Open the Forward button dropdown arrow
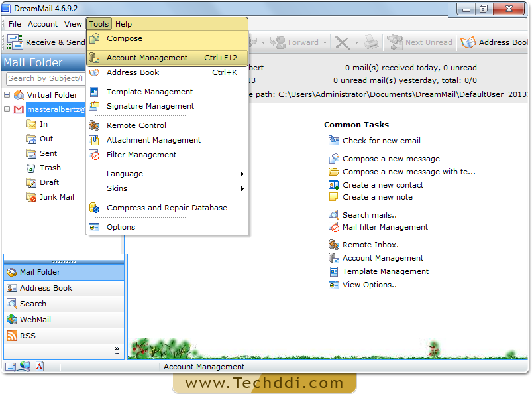 (325, 43)
